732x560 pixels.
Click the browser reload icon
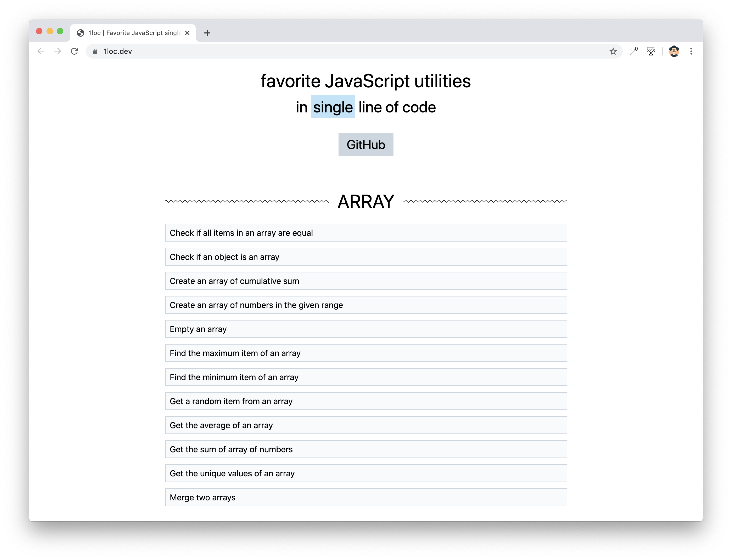pyautogui.click(x=74, y=51)
